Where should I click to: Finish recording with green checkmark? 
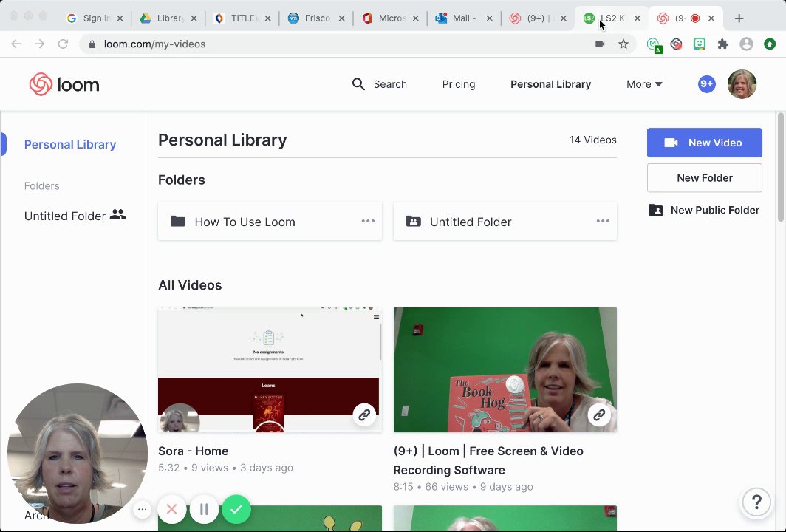[x=236, y=509]
